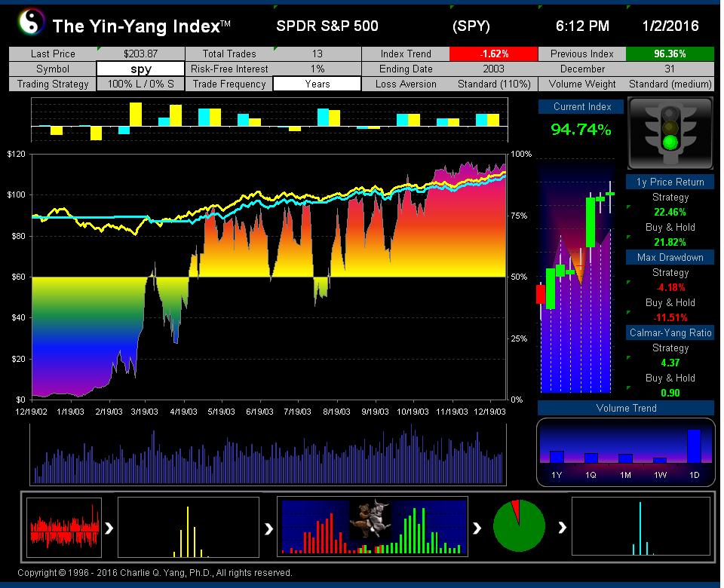
Task: Open the red daily returns thumbnail
Action: [64, 527]
